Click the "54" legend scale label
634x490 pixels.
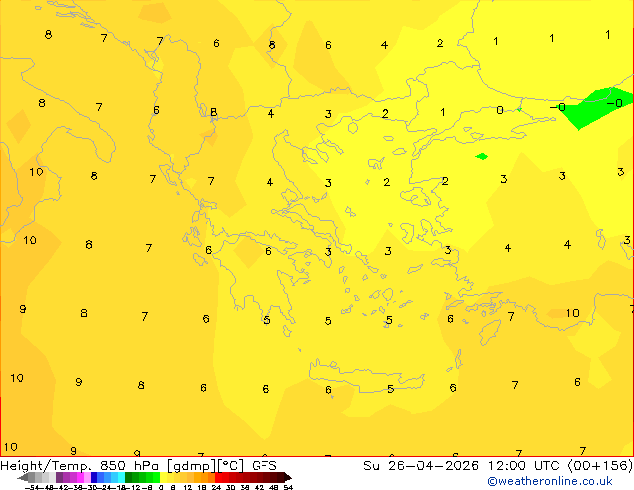288,487
